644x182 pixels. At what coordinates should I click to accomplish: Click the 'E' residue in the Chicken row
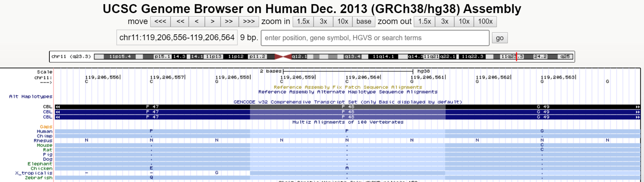pyautogui.click(x=151, y=168)
